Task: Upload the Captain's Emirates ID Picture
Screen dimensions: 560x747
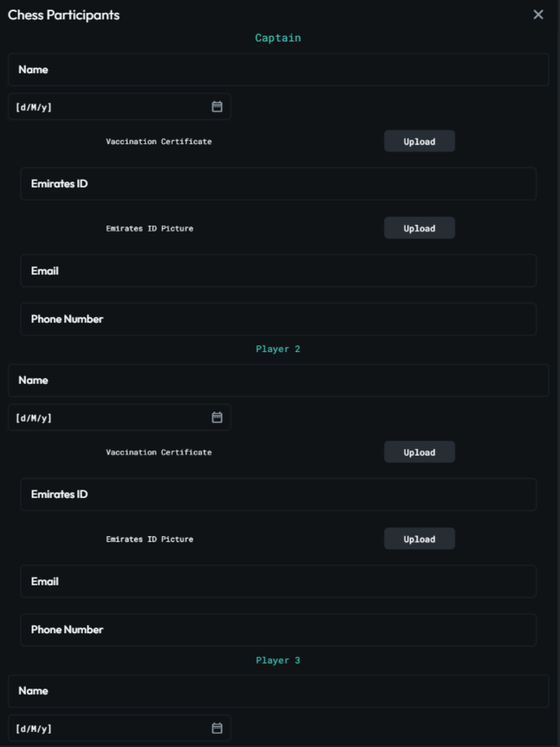Action: pos(419,228)
